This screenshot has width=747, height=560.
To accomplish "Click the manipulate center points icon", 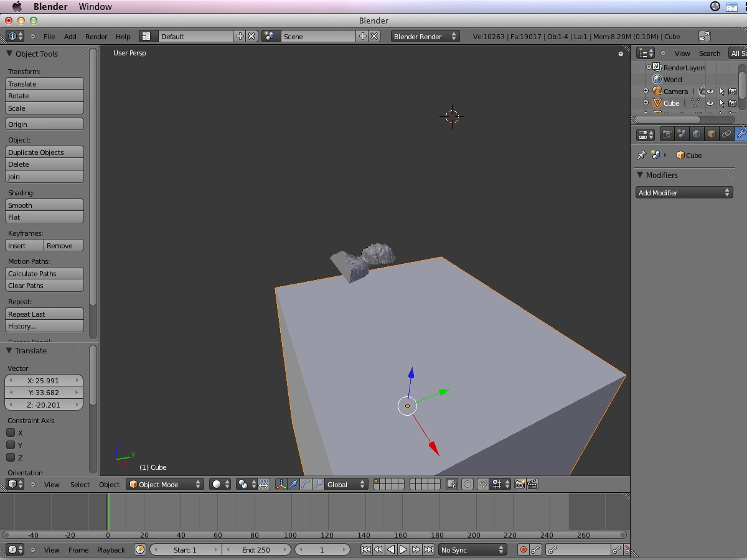I will pyautogui.click(x=263, y=484).
